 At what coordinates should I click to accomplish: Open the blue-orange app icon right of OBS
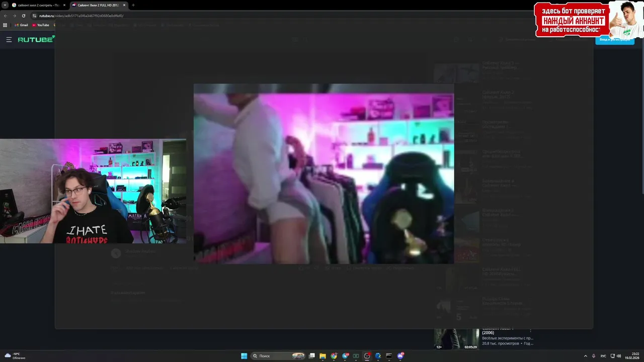point(378,356)
